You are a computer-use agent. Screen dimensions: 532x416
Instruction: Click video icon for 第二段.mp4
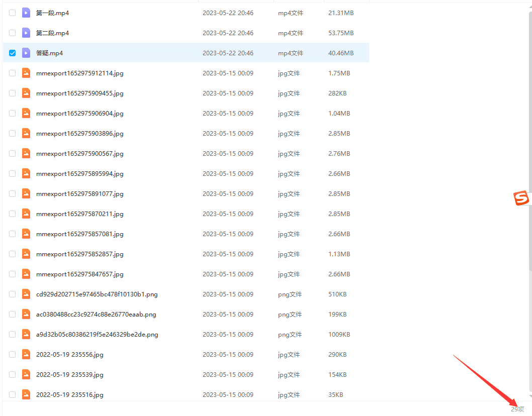pyautogui.click(x=26, y=33)
